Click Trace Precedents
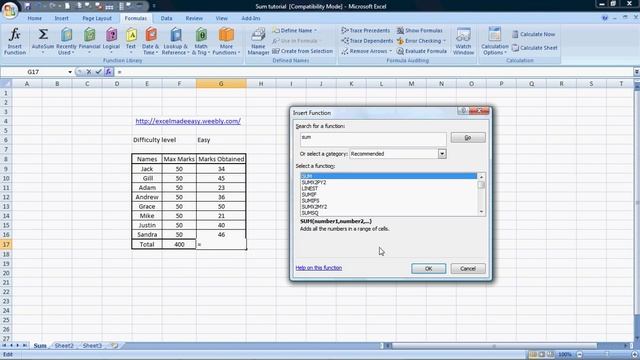640x360 pixels. pos(366,31)
